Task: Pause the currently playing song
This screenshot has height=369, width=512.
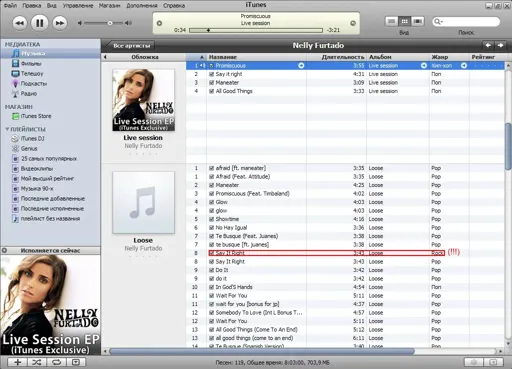Action: [39, 23]
